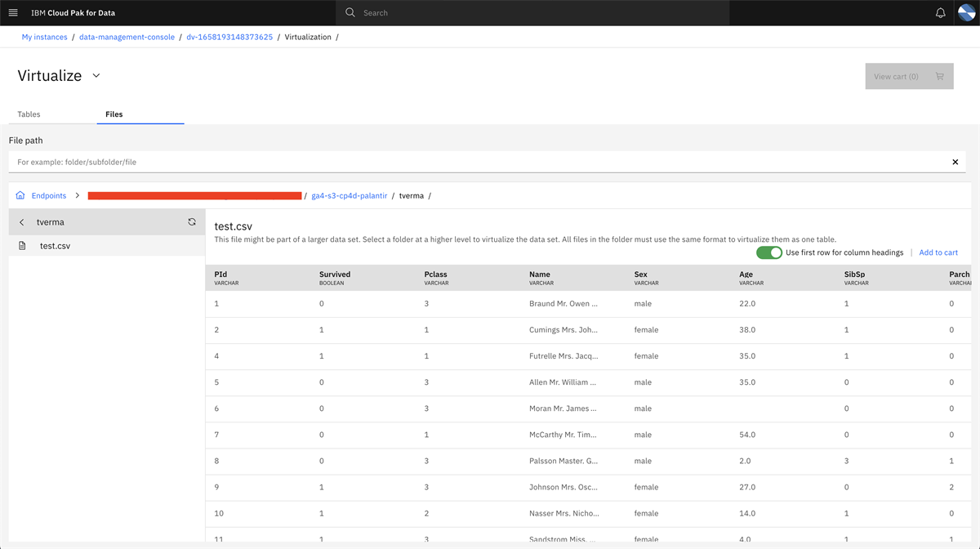This screenshot has height=549, width=980.
Task: Click the Virtualization breadcrumb text
Action: [x=308, y=38]
